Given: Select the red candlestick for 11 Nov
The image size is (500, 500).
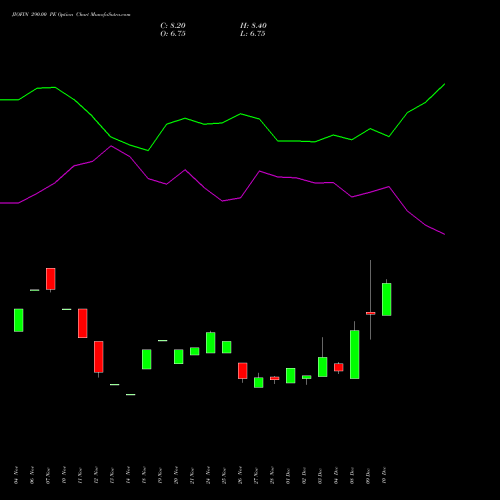Looking at the screenshot, I should [83, 323].
